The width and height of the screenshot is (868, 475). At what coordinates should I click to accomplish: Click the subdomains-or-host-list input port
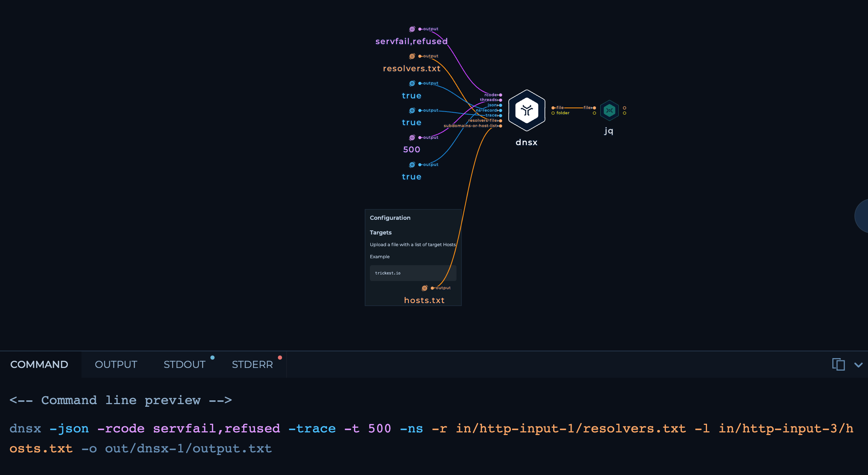tap(500, 126)
